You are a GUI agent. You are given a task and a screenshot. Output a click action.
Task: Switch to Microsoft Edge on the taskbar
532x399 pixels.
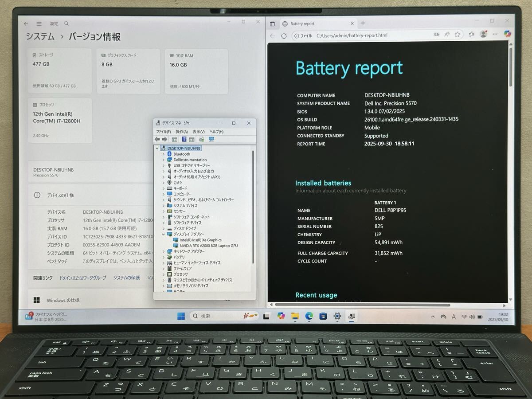[309, 316]
